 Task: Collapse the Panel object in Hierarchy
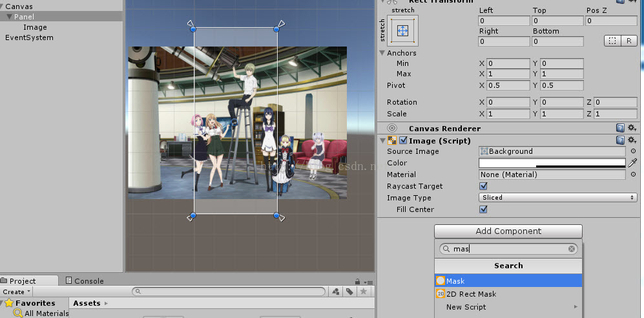pos(10,17)
